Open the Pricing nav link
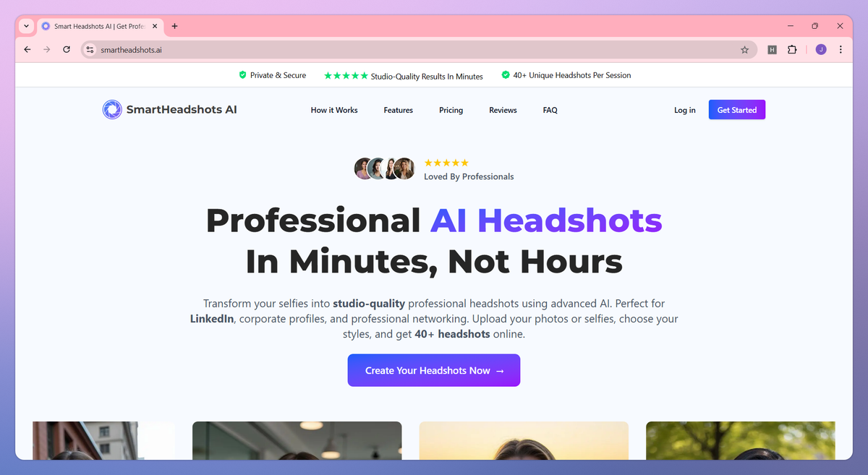This screenshot has width=868, height=475. [x=451, y=110]
